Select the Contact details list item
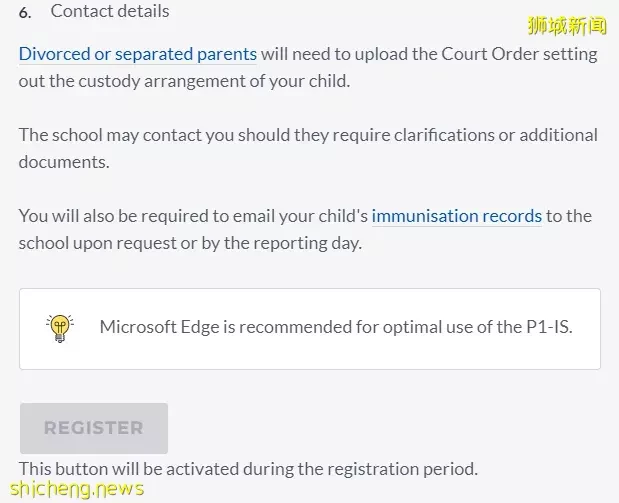Screen dimensions: 619x503 click(x=110, y=11)
